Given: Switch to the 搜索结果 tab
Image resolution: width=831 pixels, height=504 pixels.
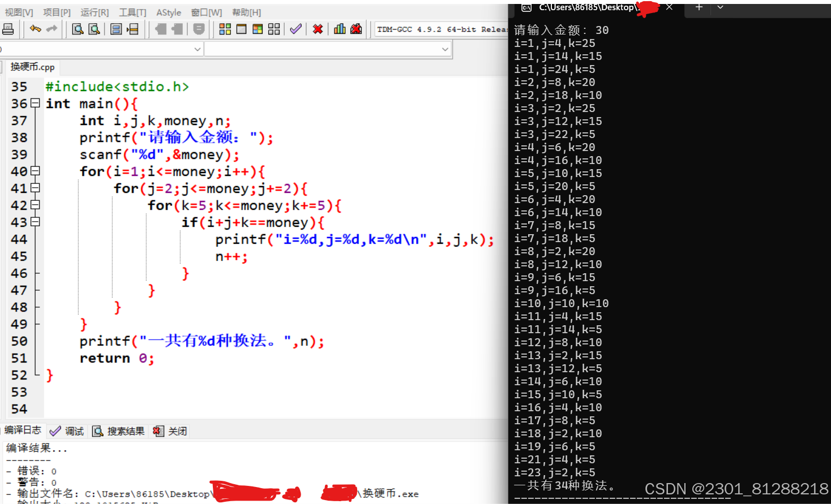Looking at the screenshot, I should (118, 431).
